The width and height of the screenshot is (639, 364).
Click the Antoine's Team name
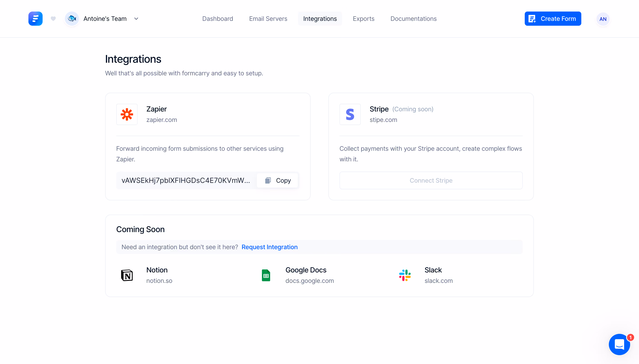tap(105, 19)
